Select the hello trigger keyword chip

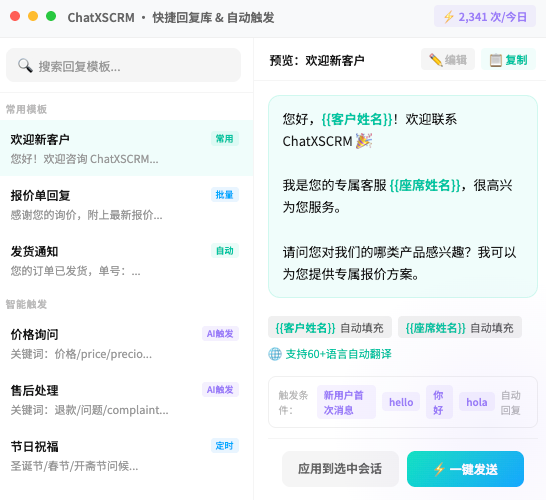401,402
